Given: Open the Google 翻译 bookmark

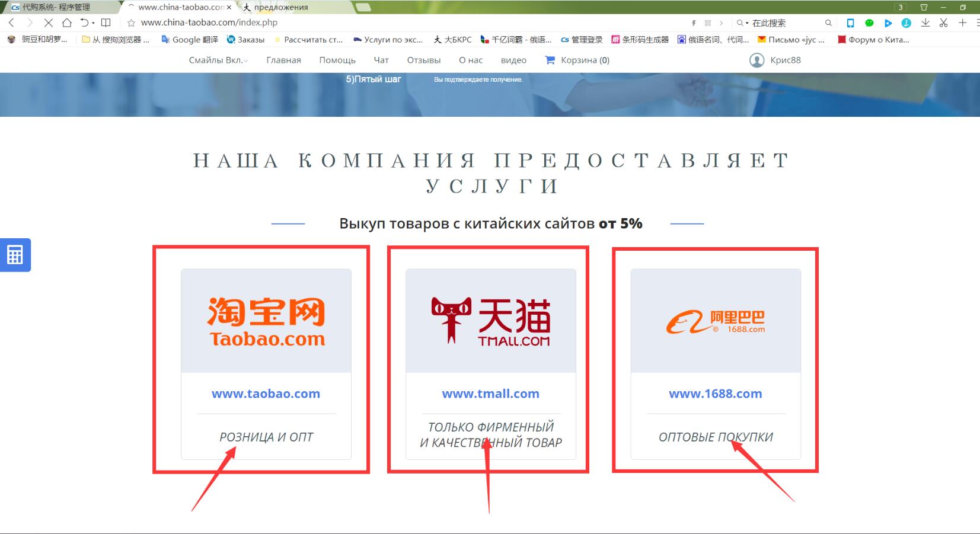Looking at the screenshot, I should 190,40.
